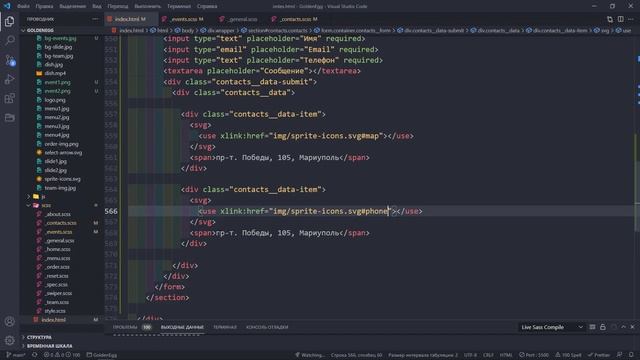The image size is (640, 360).
Task: Click the synchronize changes icon in status bar
Action: point(35,355)
